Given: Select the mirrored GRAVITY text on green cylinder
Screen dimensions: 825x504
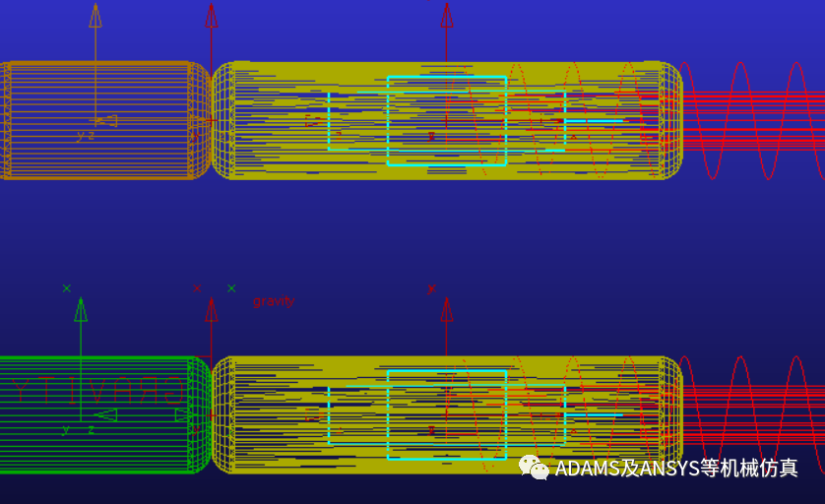Looking at the screenshot, I should [97, 390].
